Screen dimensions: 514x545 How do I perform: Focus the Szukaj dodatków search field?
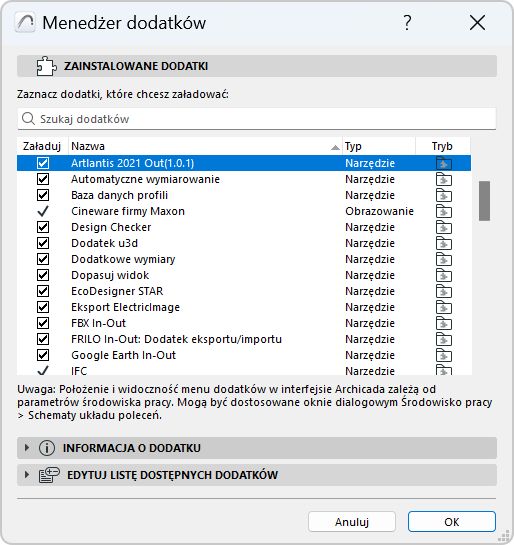pyautogui.click(x=257, y=119)
